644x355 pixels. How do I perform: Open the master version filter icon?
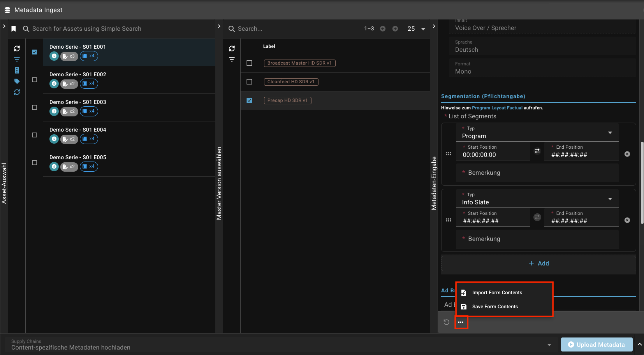[232, 60]
